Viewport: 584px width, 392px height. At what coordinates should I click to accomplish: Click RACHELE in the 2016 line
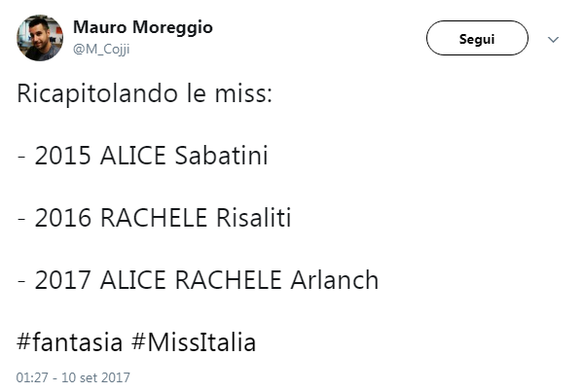point(150,218)
